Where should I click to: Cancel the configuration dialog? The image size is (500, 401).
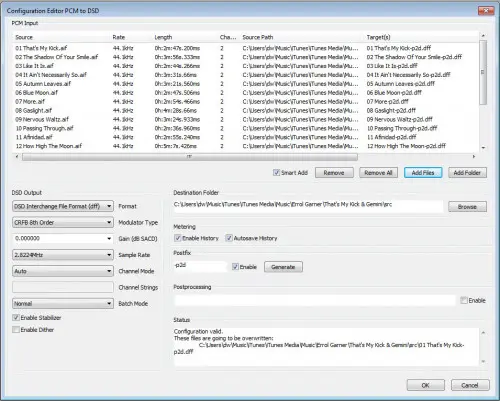pyautogui.click(x=470, y=385)
